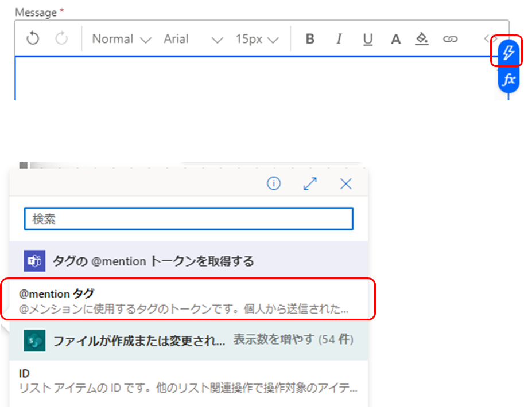Open the Normal paragraph style dropdown
The height and width of the screenshot is (407, 532).
tap(121, 38)
